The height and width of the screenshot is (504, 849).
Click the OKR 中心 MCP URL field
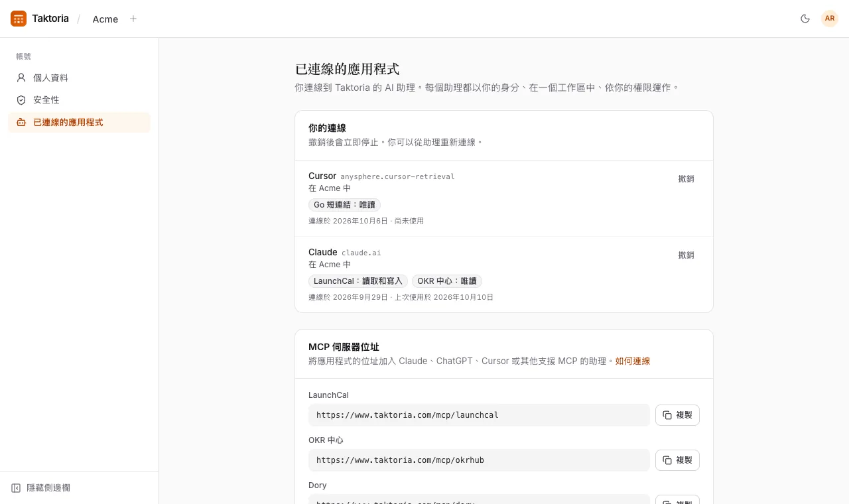(x=479, y=460)
